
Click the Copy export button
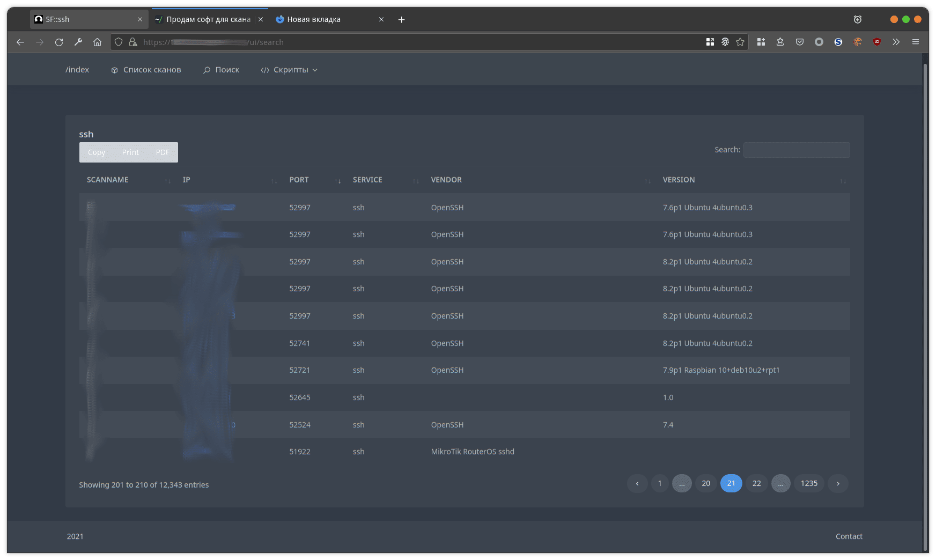click(x=97, y=152)
